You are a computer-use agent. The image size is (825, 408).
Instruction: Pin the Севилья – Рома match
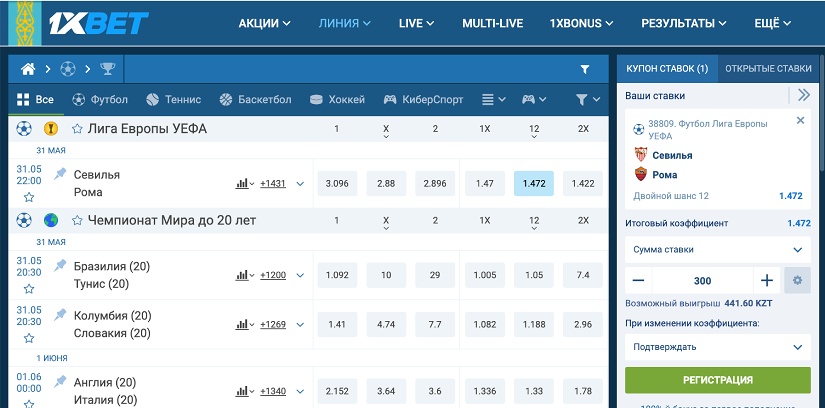tap(60, 174)
